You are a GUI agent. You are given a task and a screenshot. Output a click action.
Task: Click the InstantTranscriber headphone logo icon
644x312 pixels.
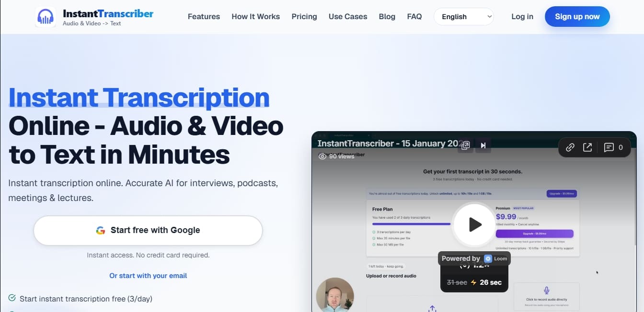coord(46,17)
